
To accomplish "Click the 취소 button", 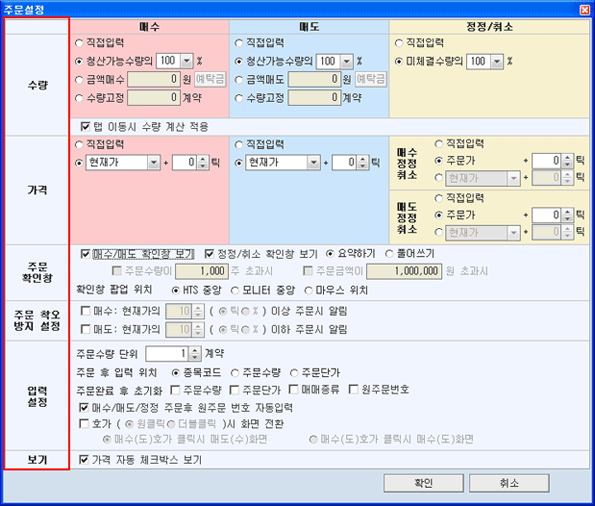I will (509, 483).
